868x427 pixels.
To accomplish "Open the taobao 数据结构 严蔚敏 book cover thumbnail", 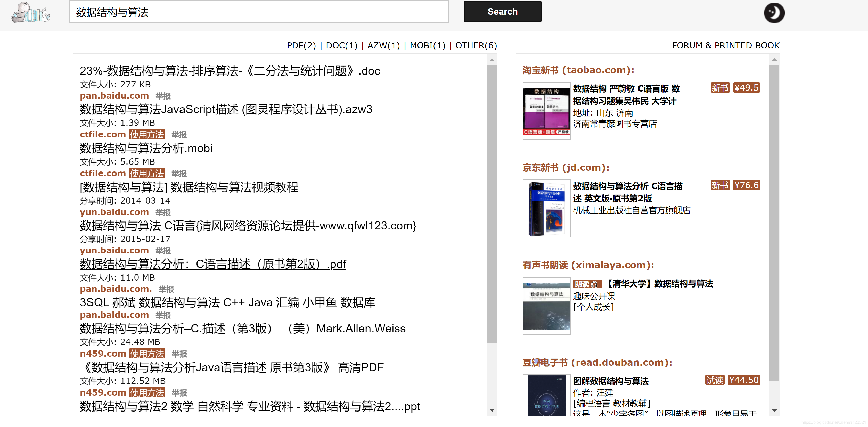I will 546,111.
